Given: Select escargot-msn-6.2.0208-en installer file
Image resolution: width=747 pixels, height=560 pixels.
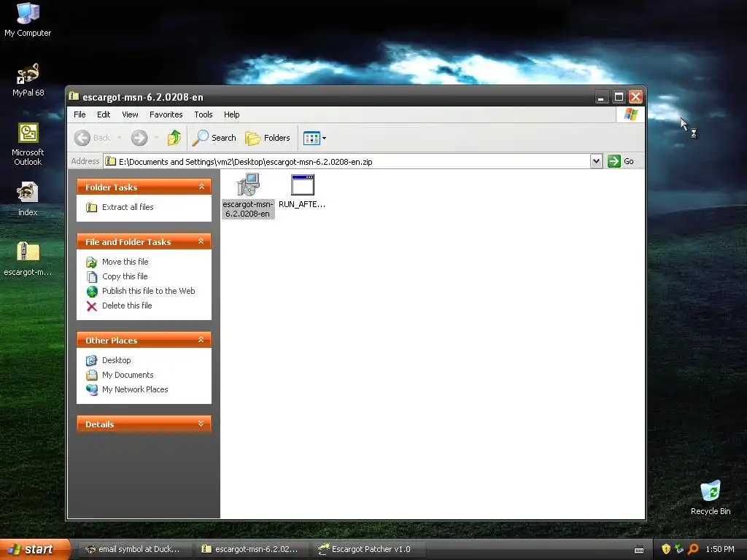Looking at the screenshot, I should click(x=248, y=195).
